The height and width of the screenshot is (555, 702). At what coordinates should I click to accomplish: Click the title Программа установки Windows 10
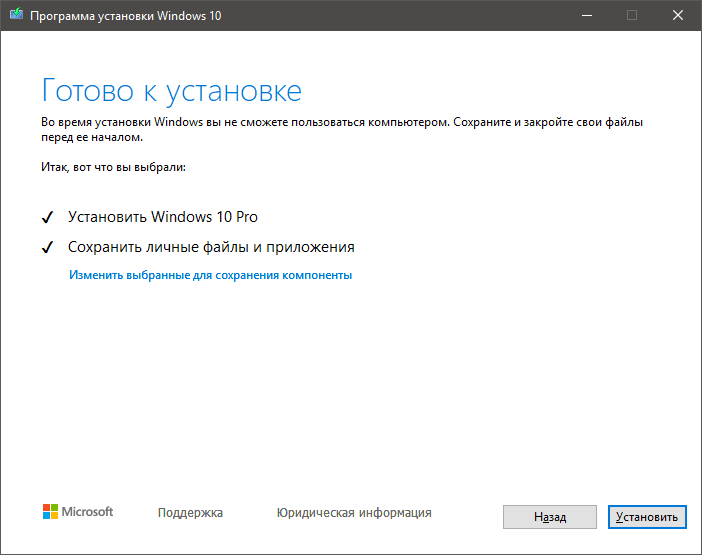[x=126, y=16]
